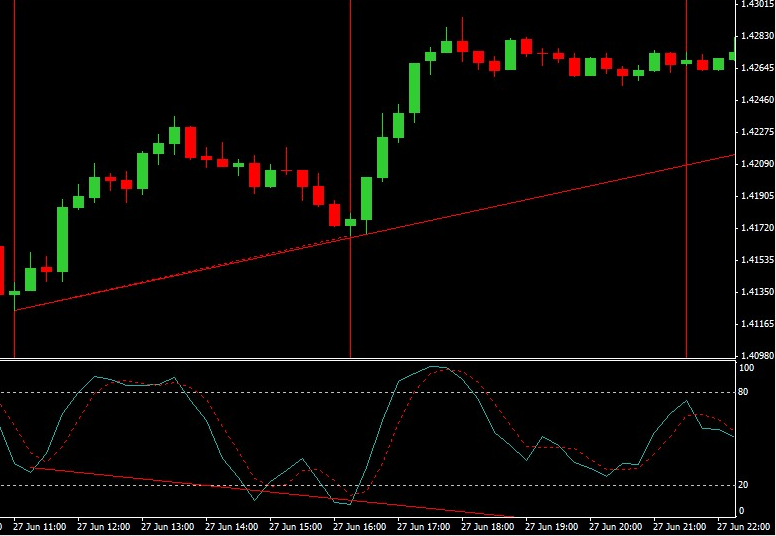Click the 1.40980 price label

pos(757,355)
